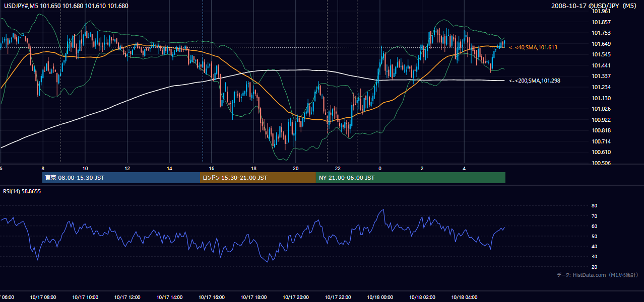Screen dimensions: 644x302
Task: Click price axis value 101.649
Action: point(601,44)
